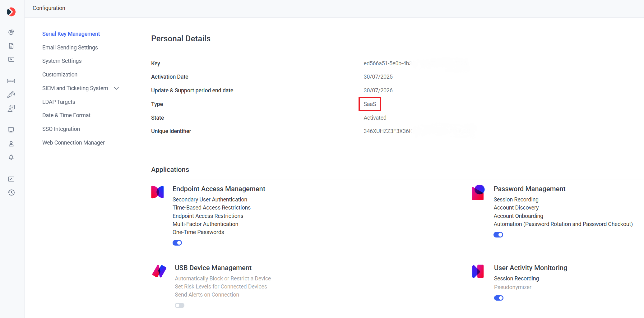This screenshot has height=318, width=644.
Task: Expand the SIEM and Ticketing System chevron
Action: click(116, 88)
